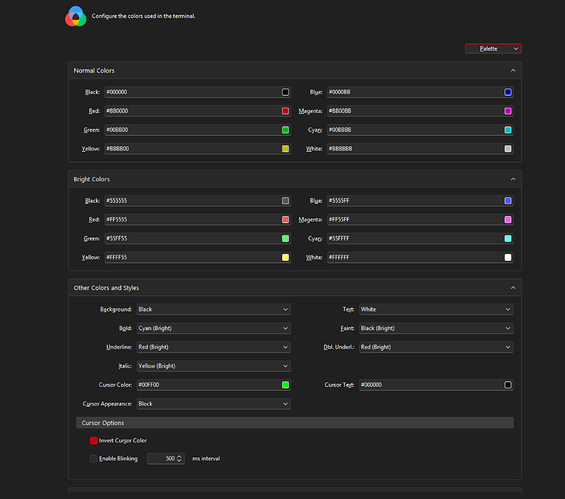Open the Normal Green color swatch
This screenshot has width=565, height=499.
(285, 130)
